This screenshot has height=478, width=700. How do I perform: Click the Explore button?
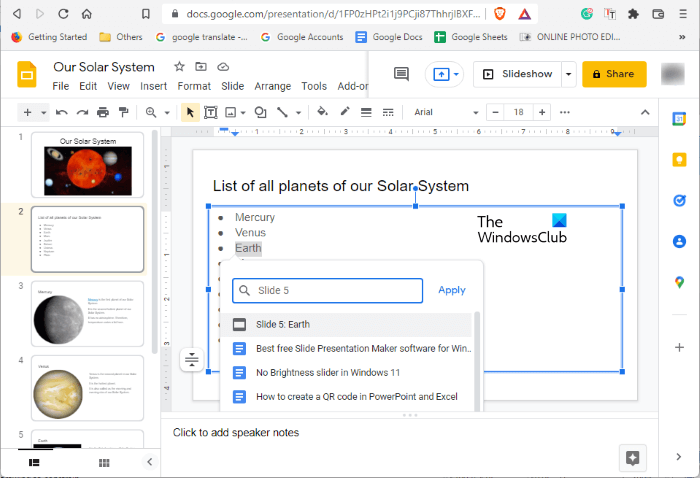[633, 458]
